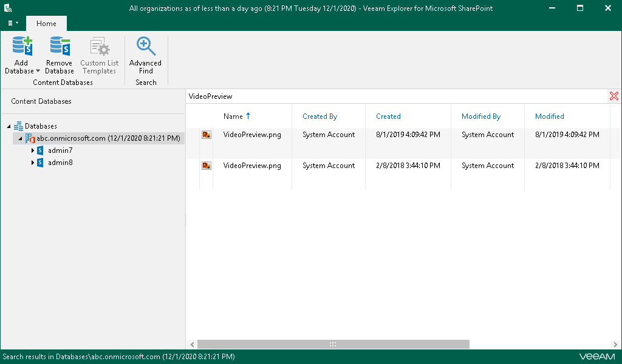Expand the admin8 site node
Viewport: 622px width, 364px height.
coord(33,163)
